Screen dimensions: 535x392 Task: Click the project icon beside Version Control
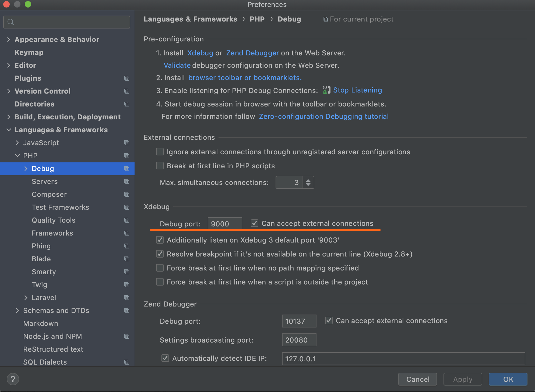127,91
